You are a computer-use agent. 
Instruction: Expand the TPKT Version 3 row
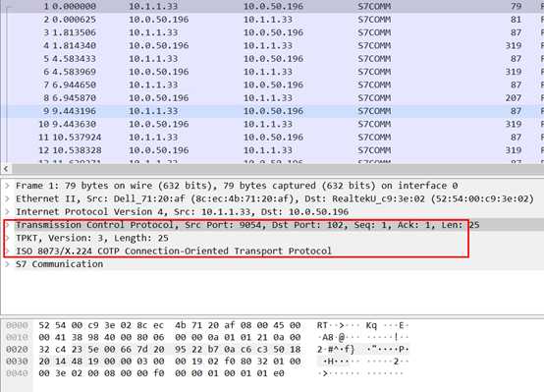pyautogui.click(x=7, y=238)
